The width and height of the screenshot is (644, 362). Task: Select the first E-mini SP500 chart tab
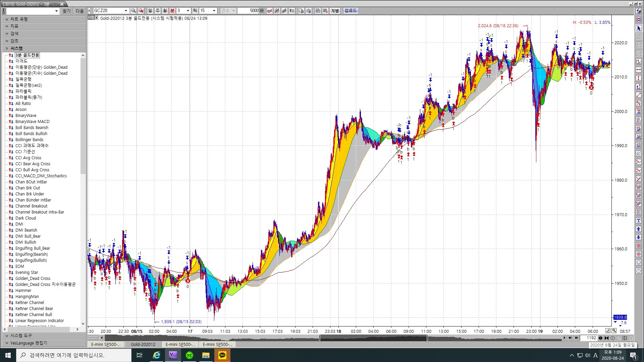tap(106, 344)
